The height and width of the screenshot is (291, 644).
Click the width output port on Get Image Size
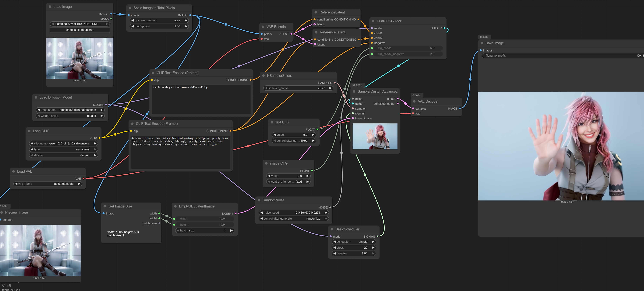pos(159,214)
